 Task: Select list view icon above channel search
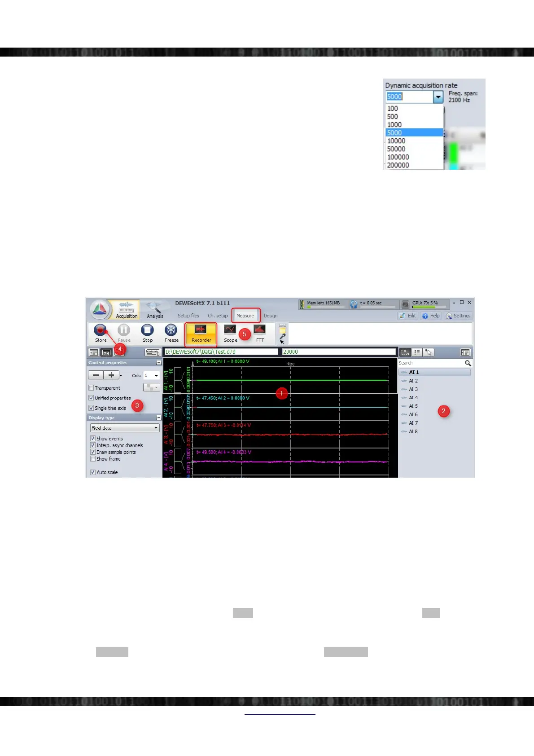pyautogui.click(x=417, y=352)
